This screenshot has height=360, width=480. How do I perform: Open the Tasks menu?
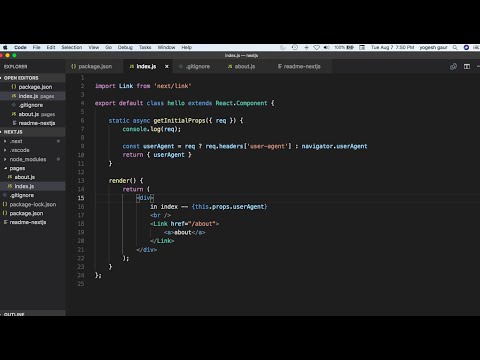[x=145, y=48]
